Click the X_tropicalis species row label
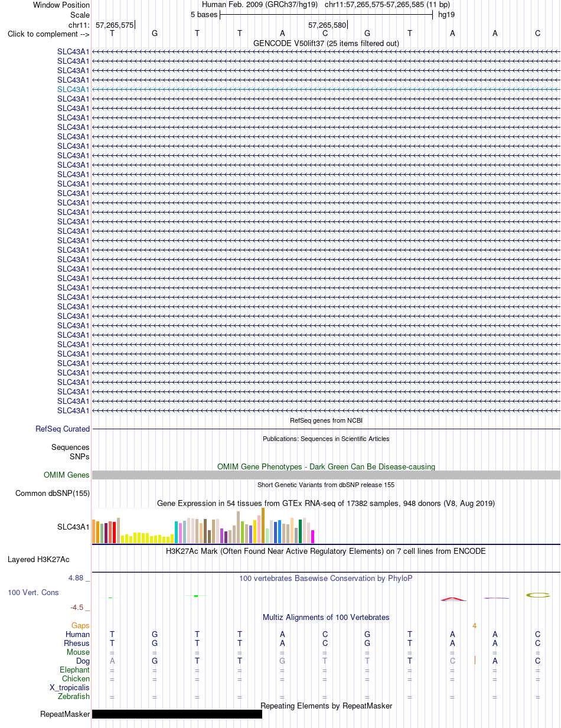 70,688
